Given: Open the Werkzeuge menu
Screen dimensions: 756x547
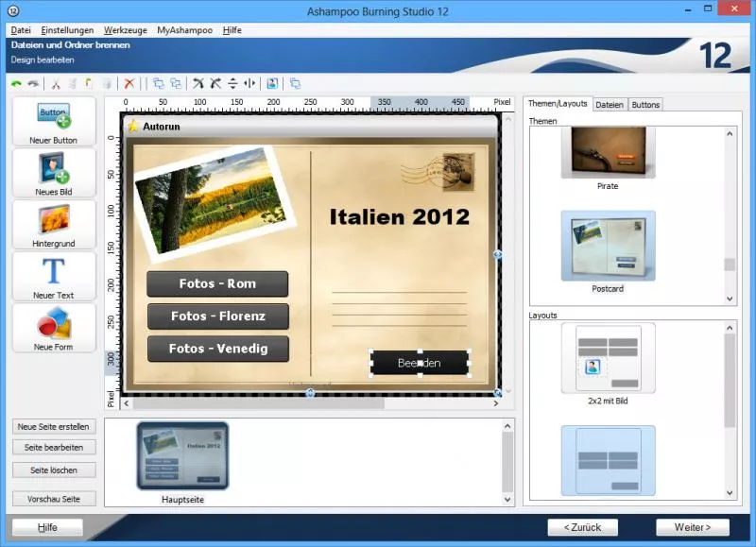Looking at the screenshot, I should point(126,30).
